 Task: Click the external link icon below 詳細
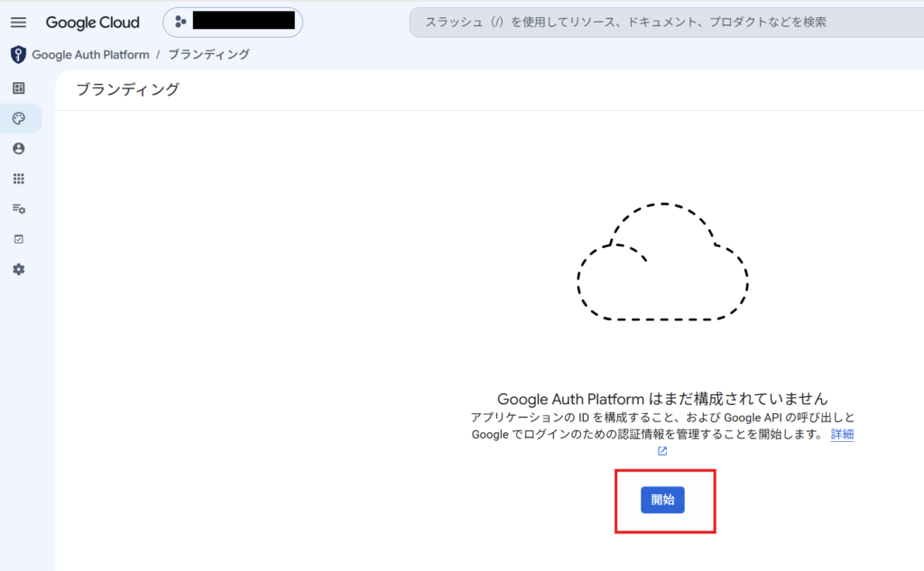(662, 451)
